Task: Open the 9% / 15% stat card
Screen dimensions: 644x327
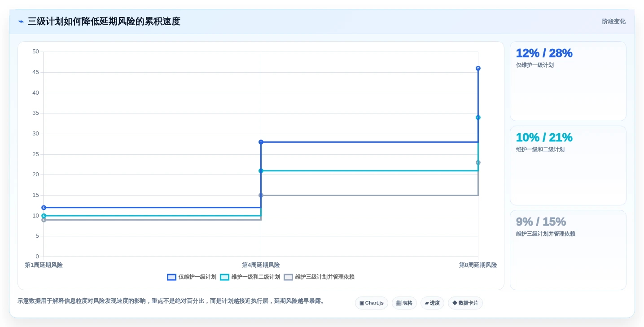Action: (568, 250)
